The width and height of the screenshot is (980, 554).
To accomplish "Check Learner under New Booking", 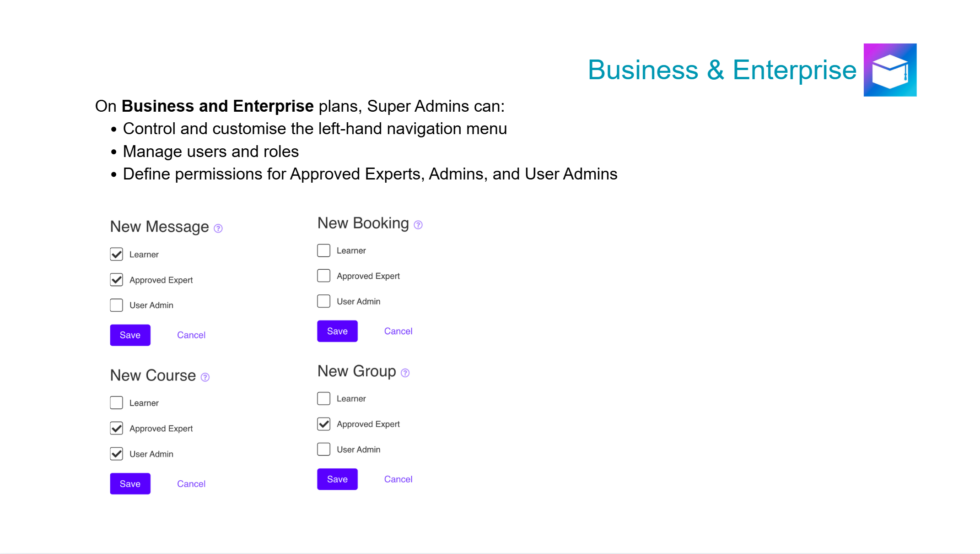I will [324, 251].
